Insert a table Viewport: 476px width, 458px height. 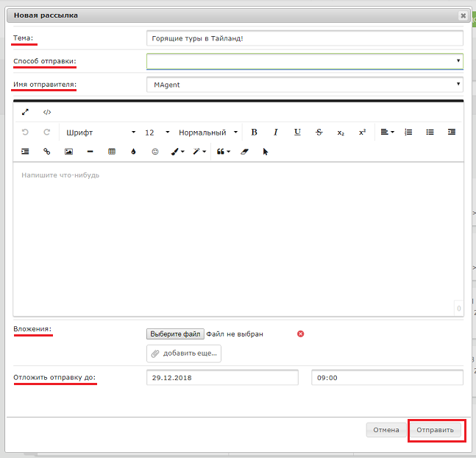coord(112,152)
